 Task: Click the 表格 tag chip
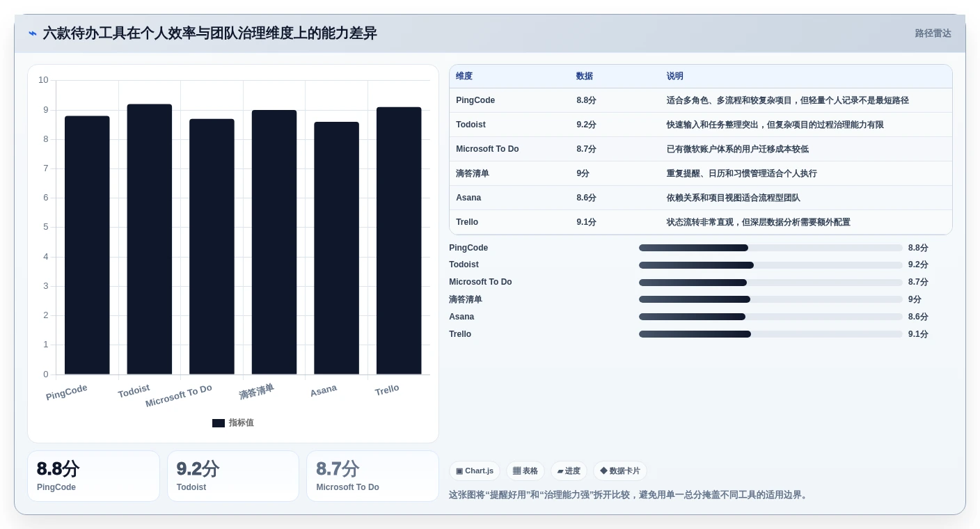[x=525, y=471]
